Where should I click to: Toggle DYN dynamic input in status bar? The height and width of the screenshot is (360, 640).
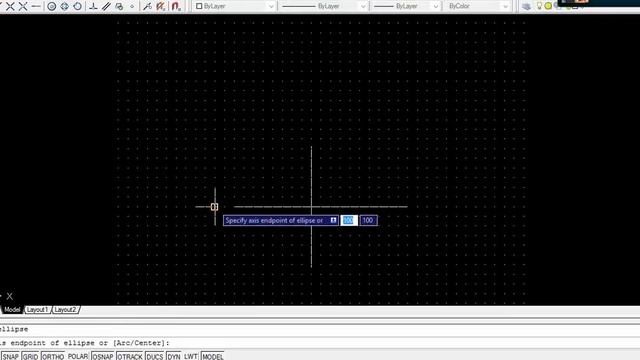[174, 356]
